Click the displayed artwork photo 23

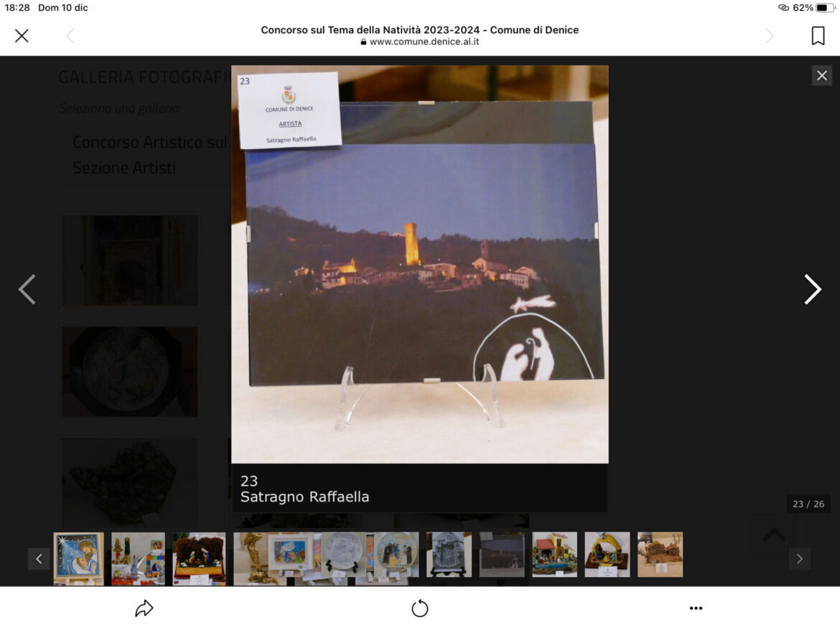pos(420,264)
